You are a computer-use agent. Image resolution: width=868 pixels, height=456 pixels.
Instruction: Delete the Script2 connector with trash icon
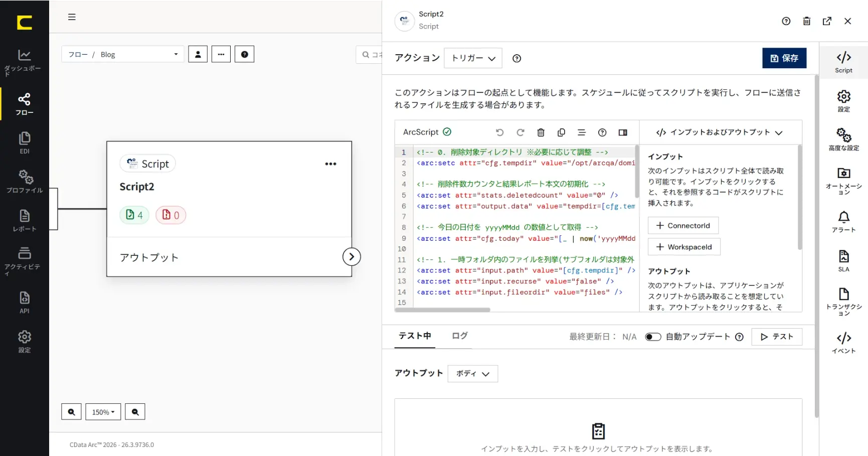pos(806,21)
